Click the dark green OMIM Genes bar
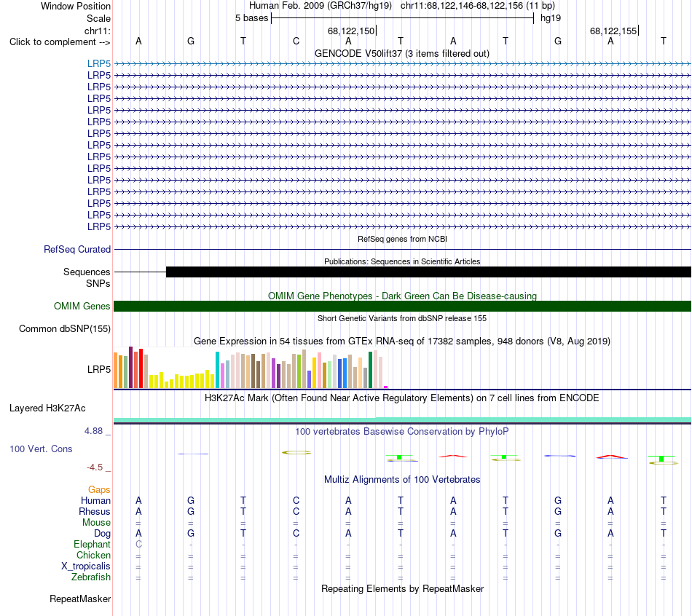This screenshot has height=616, width=692. (x=402, y=307)
